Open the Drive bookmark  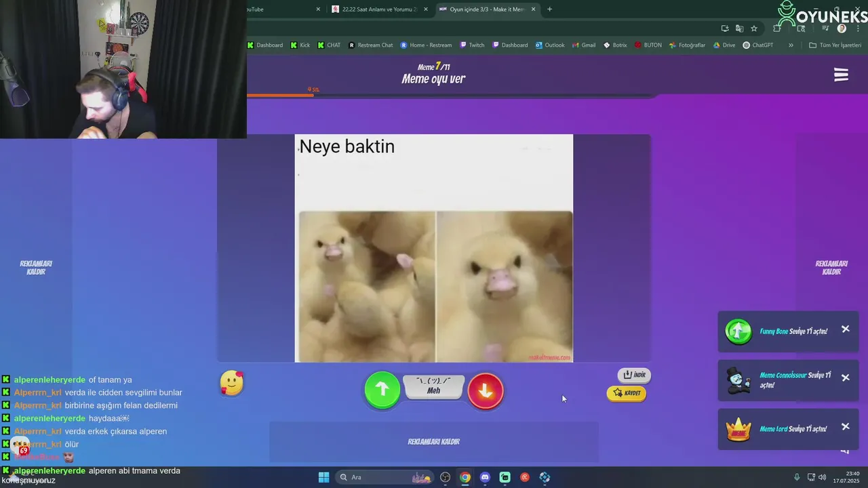tap(724, 45)
